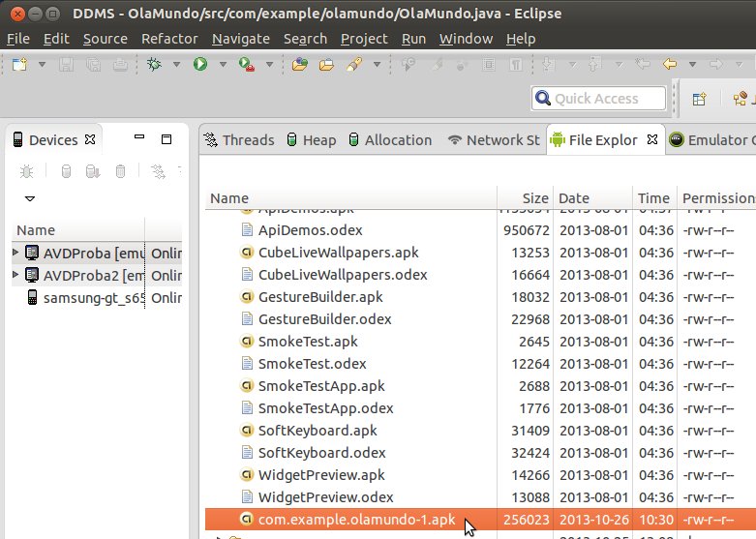This screenshot has width=756, height=539.
Task: Click the Date column header
Action: (x=592, y=198)
